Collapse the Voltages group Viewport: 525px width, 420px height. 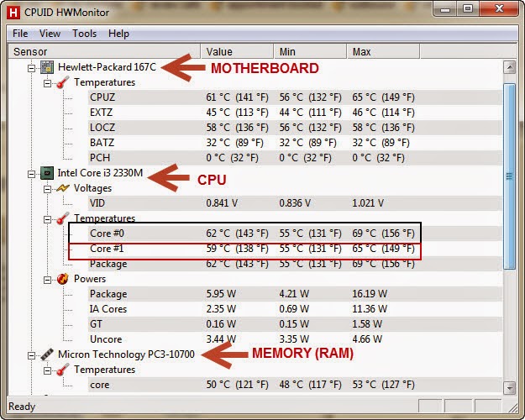coord(47,189)
